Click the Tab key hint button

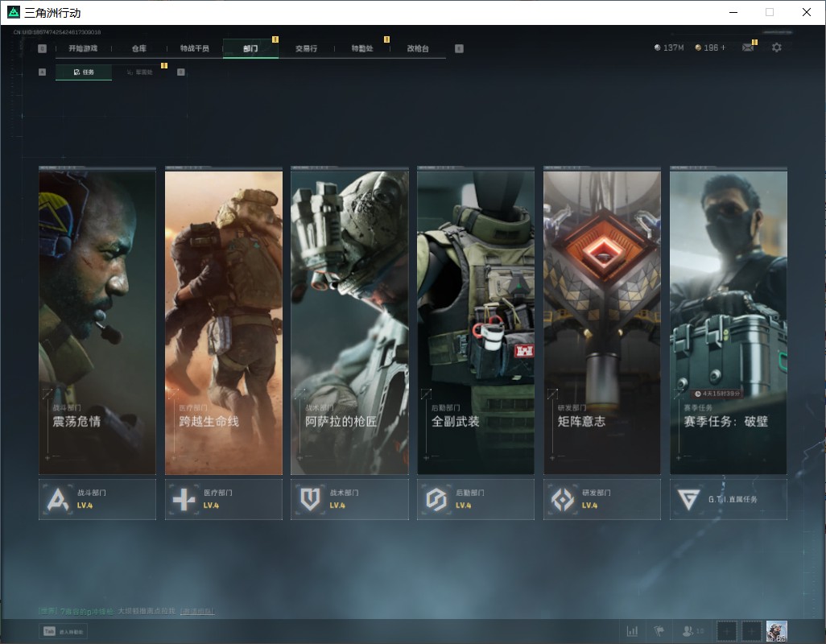64,631
